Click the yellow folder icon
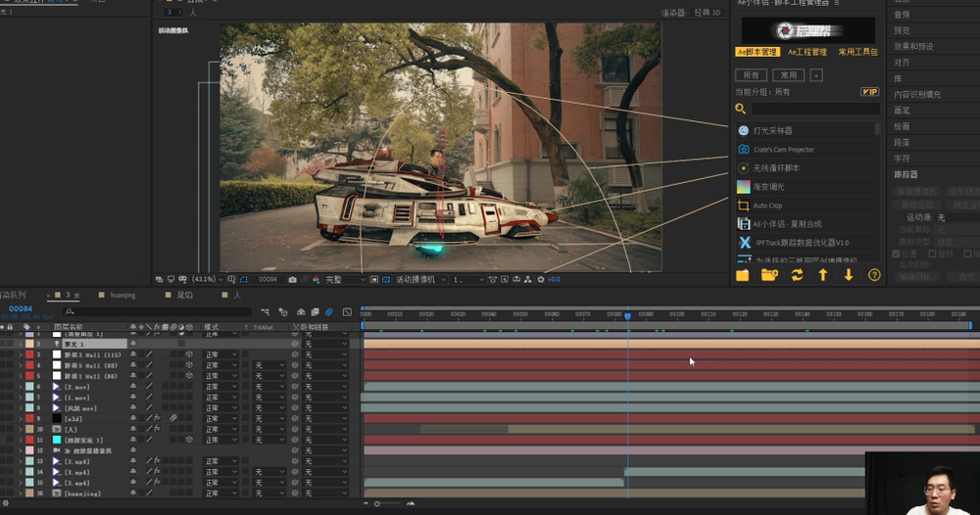Image resolution: width=980 pixels, height=515 pixels. [x=742, y=275]
